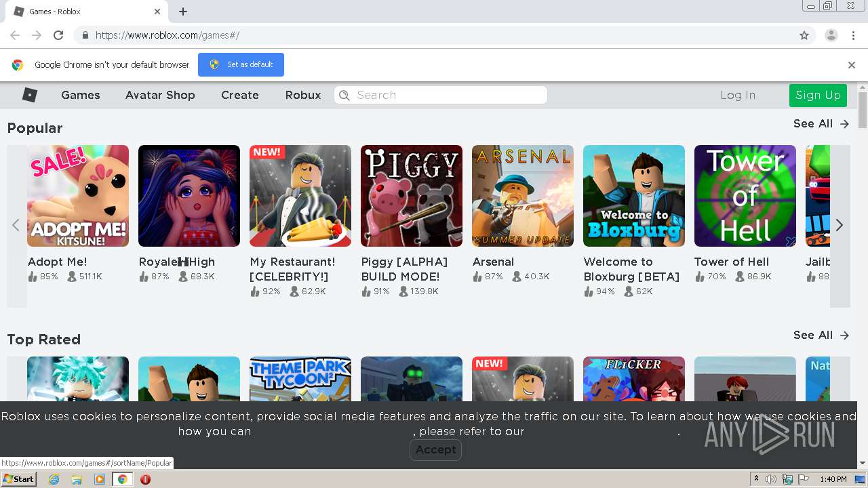The height and width of the screenshot is (488, 868).
Task: Open the Avatar Shop tab
Action: pyautogui.click(x=160, y=95)
